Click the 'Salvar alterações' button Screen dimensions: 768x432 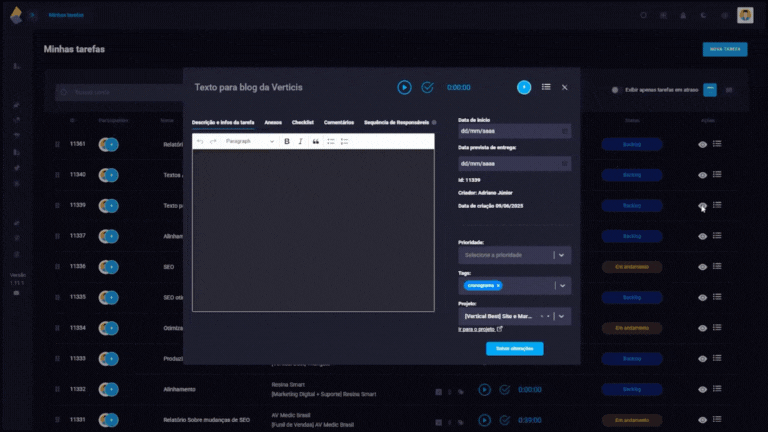[515, 348]
